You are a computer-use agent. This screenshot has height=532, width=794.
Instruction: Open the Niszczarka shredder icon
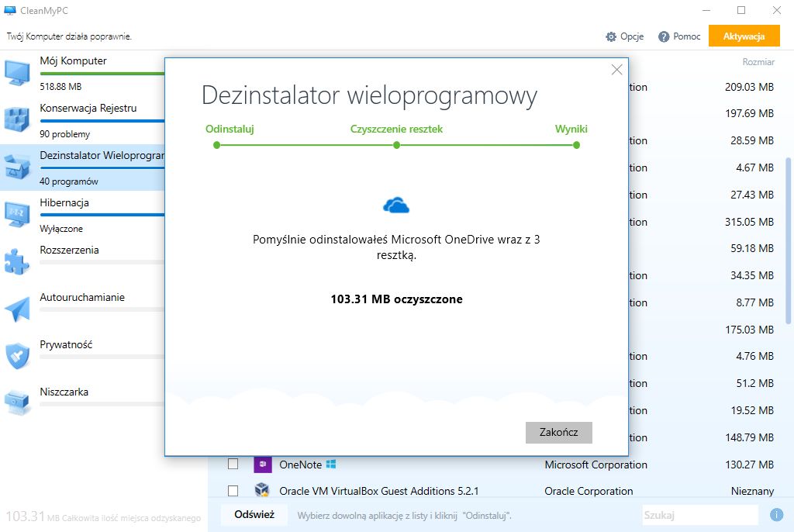pos(17,403)
